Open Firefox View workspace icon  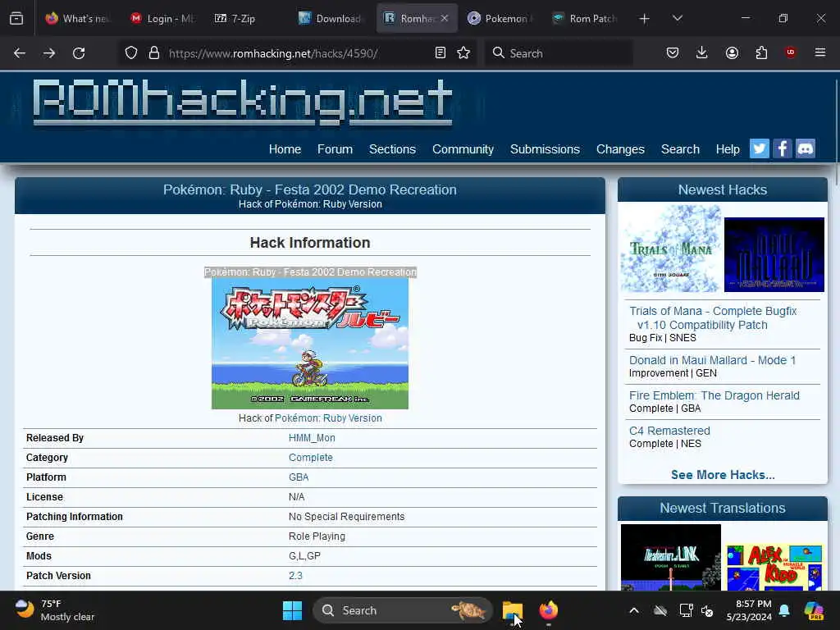tap(16, 19)
